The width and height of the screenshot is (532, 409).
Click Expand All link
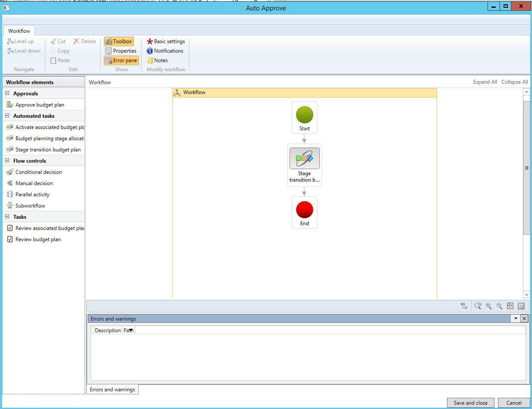pyautogui.click(x=485, y=82)
